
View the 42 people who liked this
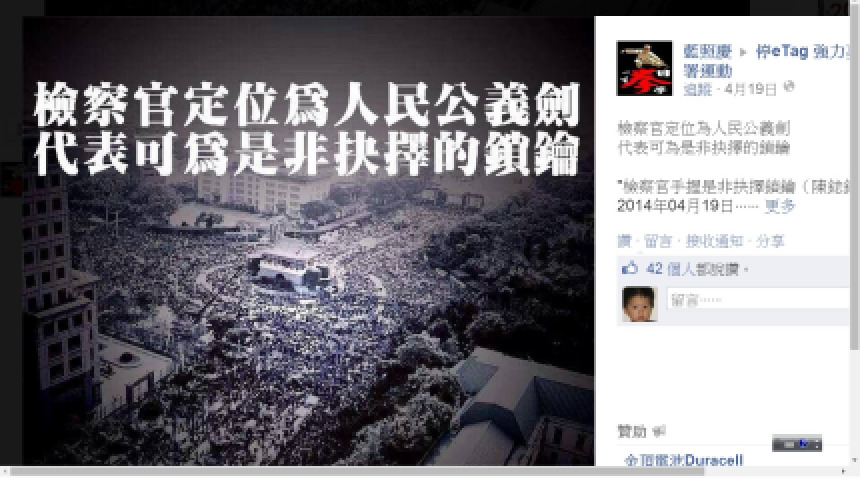tap(693, 269)
